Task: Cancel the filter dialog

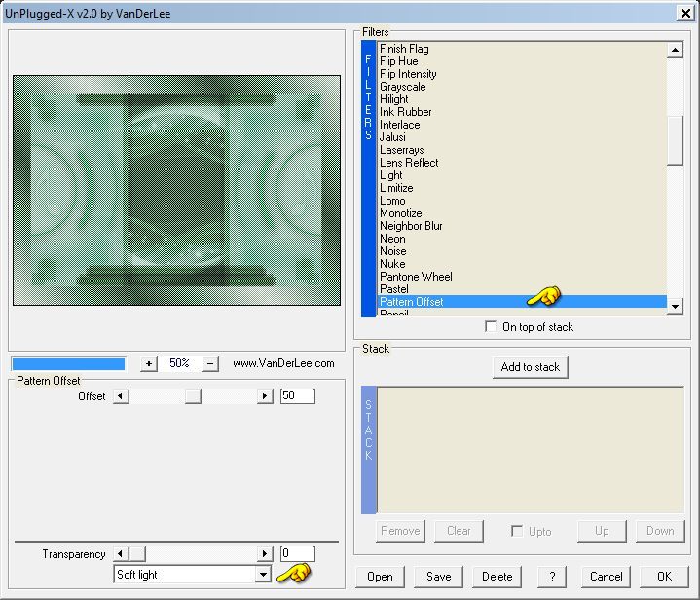Action: 606,577
